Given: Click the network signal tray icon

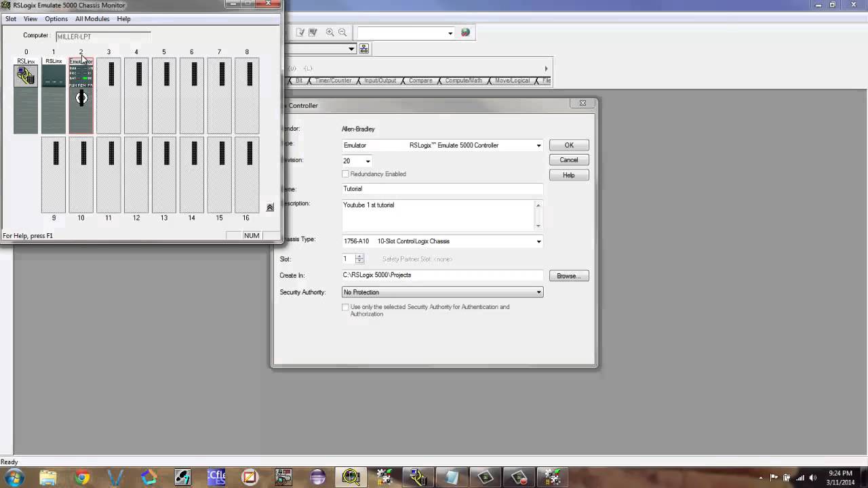Looking at the screenshot, I should coord(800,478).
